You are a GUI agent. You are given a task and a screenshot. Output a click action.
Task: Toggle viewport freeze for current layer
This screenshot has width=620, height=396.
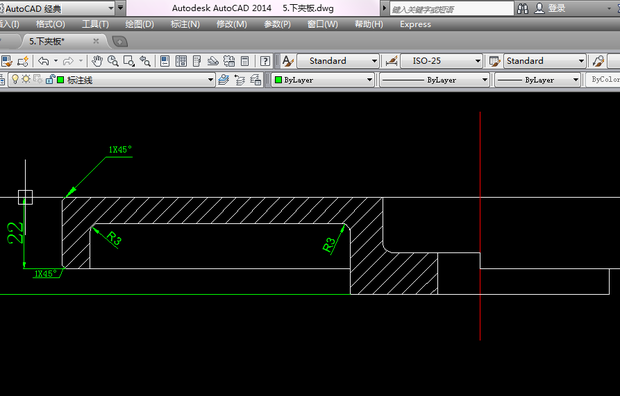pos(38,80)
